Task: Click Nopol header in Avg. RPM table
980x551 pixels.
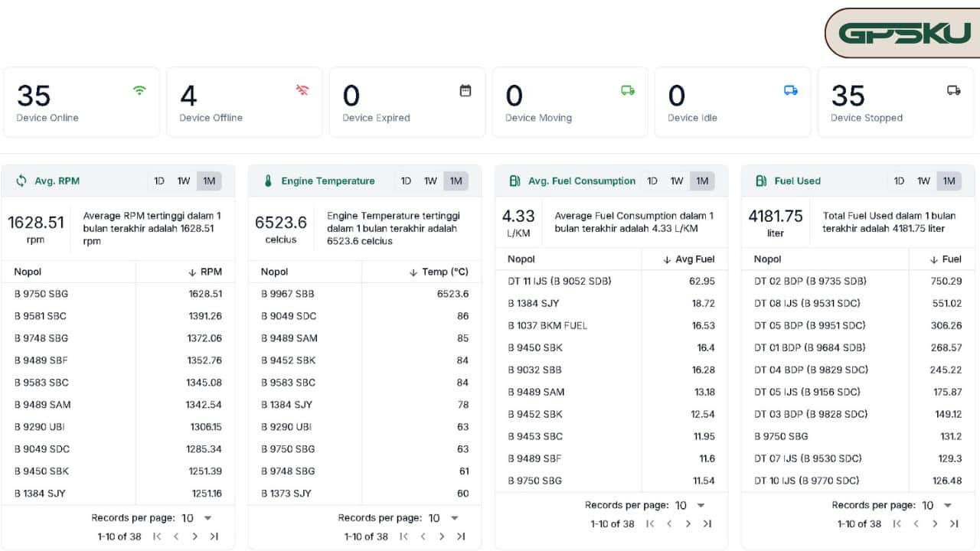Action: click(28, 272)
